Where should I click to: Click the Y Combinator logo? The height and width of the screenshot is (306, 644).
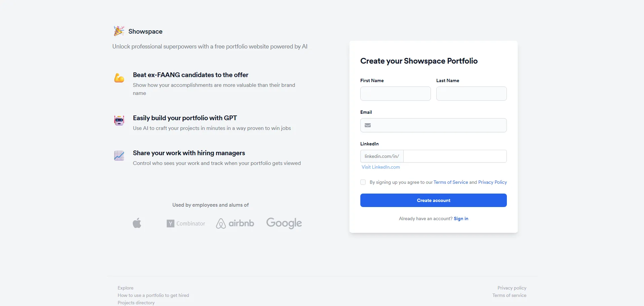(186, 224)
